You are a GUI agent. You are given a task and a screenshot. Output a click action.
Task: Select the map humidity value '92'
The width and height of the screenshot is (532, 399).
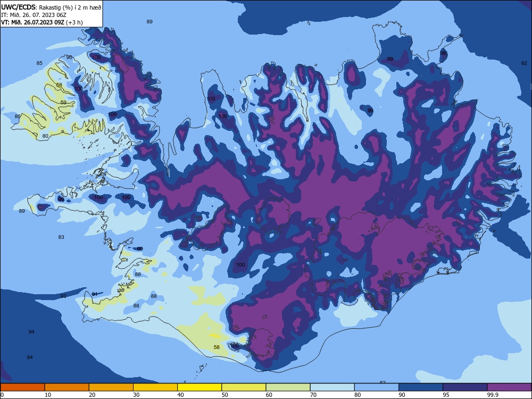(x=524, y=63)
